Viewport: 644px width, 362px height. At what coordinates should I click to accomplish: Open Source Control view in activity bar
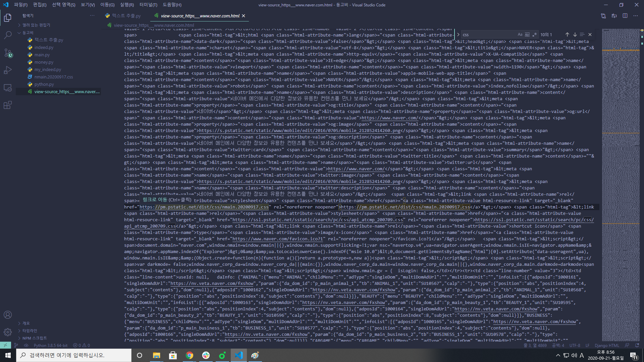click(7, 53)
